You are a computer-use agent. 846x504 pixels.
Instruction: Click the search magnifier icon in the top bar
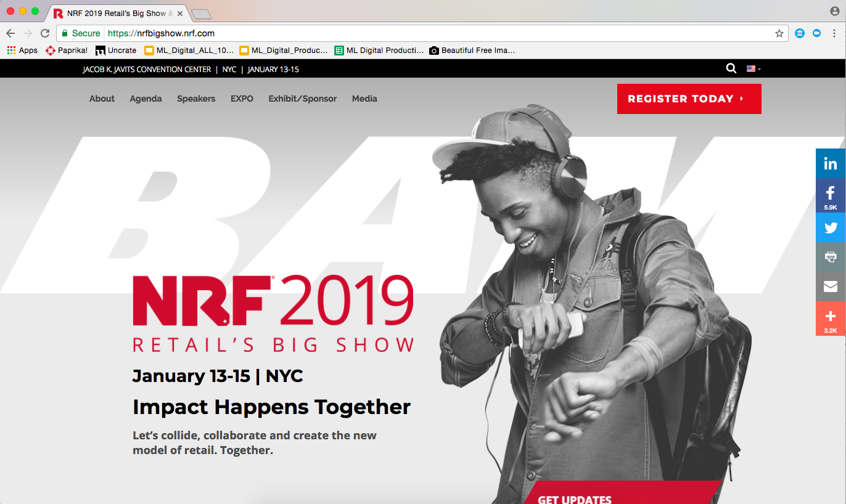731,68
